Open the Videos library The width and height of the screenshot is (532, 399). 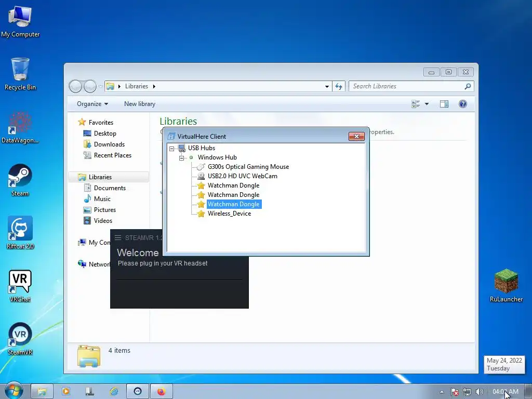[103, 220]
